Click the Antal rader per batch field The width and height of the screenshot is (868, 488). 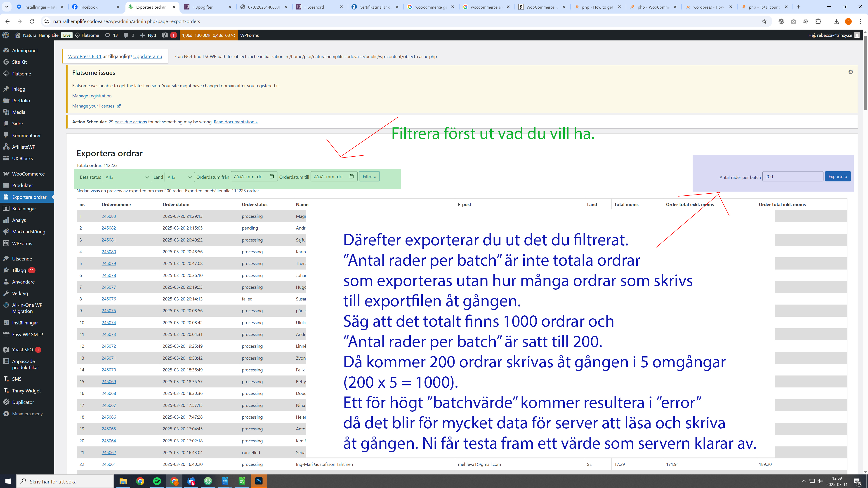tap(793, 176)
